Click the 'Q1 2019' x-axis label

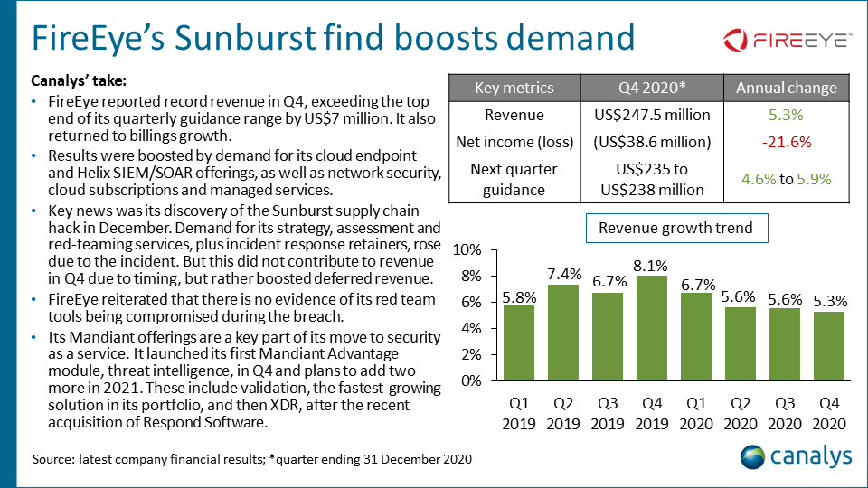point(519,413)
